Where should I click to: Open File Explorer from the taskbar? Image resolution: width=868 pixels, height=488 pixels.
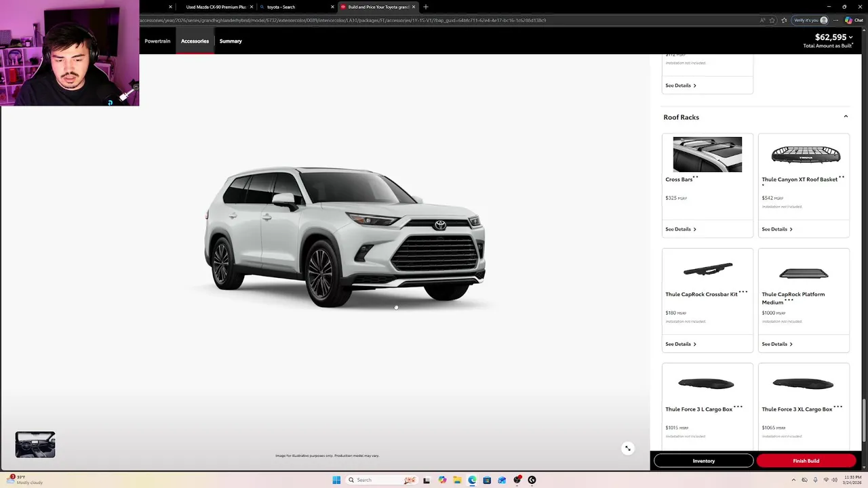(x=457, y=480)
